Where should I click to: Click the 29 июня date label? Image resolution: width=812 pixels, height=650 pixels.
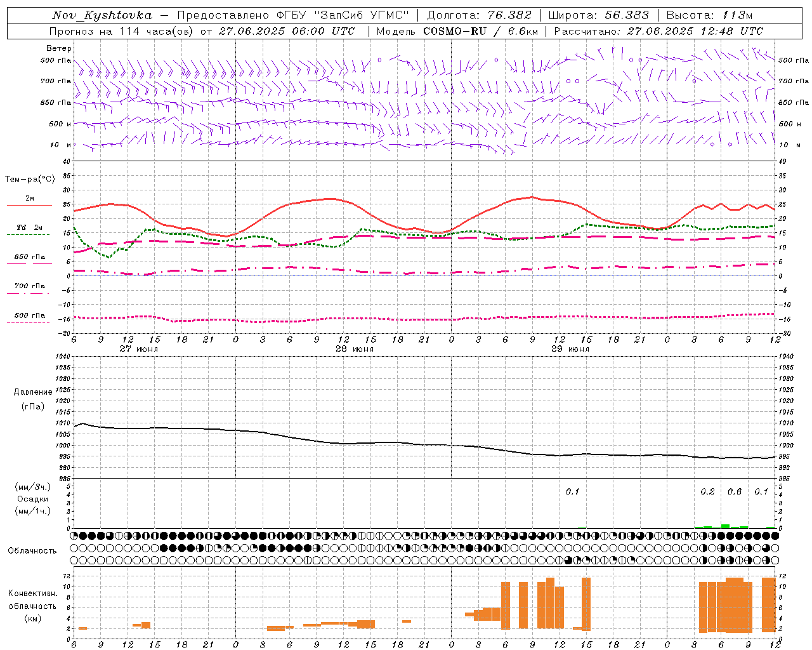pyautogui.click(x=570, y=348)
